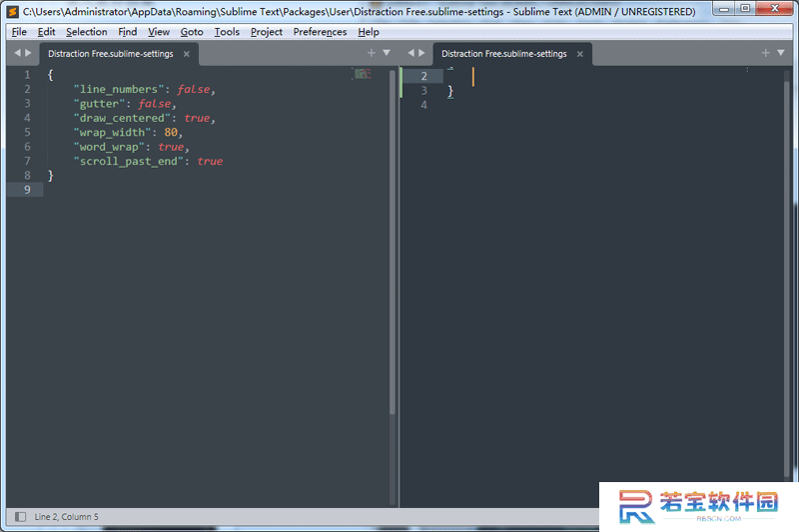
Task: Open the Goto menu
Action: click(192, 32)
